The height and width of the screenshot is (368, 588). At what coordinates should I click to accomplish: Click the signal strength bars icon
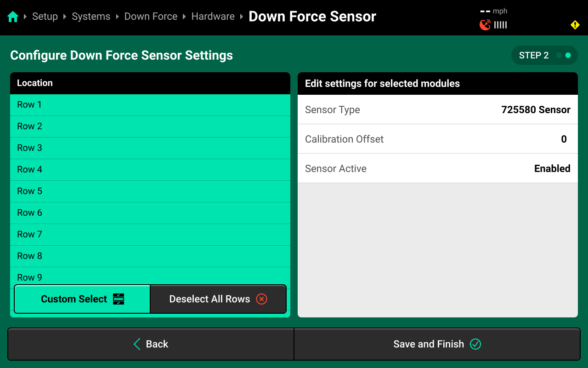500,25
